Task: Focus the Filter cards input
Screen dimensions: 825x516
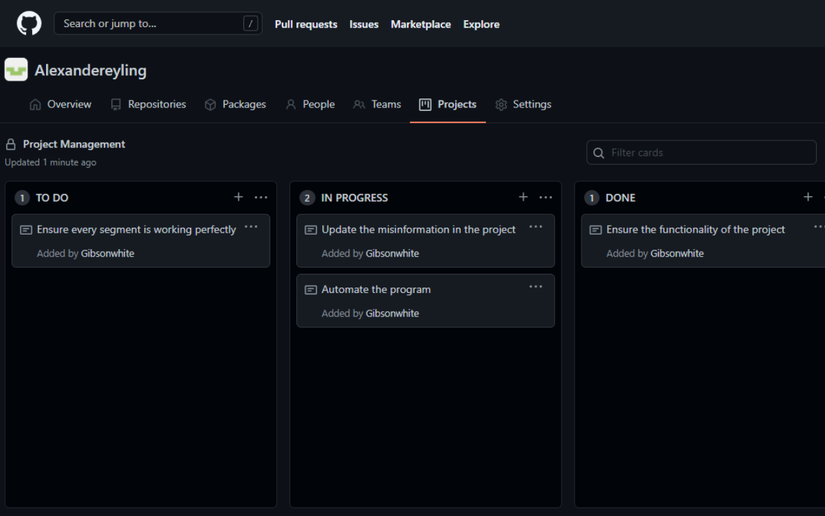Action: pos(701,153)
